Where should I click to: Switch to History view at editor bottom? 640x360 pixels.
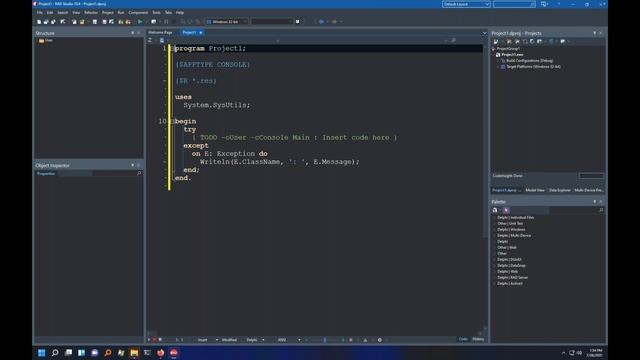478,339
